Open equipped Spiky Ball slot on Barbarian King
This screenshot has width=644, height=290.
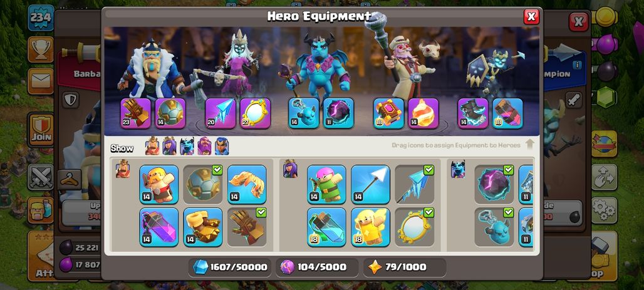170,113
